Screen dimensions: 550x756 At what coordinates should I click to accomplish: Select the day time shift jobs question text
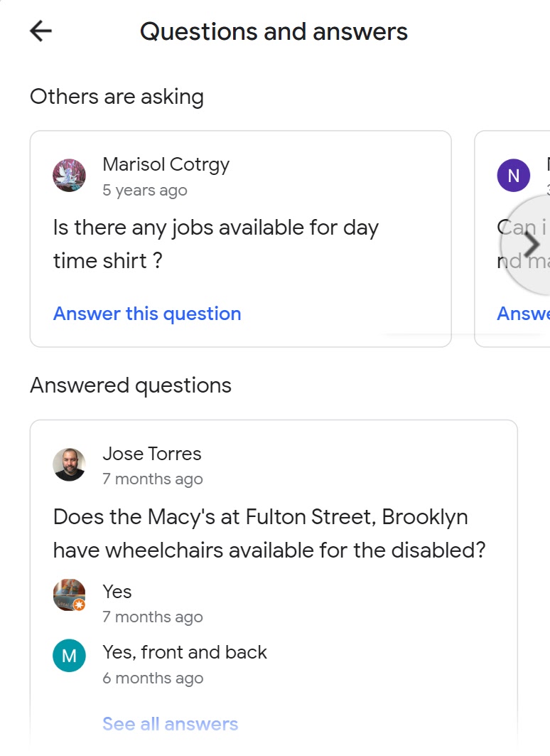215,244
